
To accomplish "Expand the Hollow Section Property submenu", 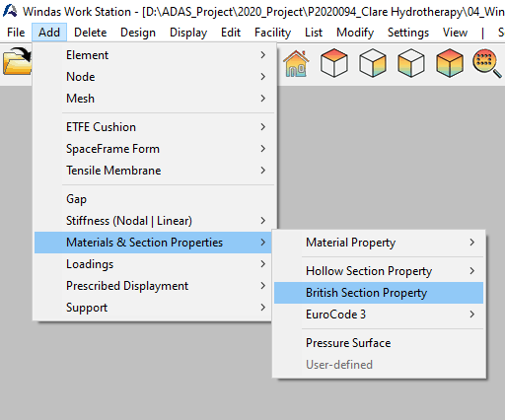I will [x=379, y=271].
